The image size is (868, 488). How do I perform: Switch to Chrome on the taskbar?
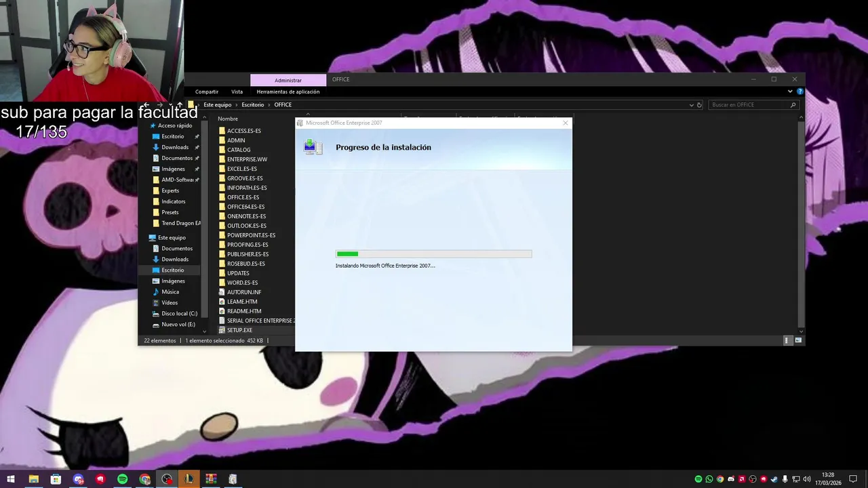[x=145, y=479]
